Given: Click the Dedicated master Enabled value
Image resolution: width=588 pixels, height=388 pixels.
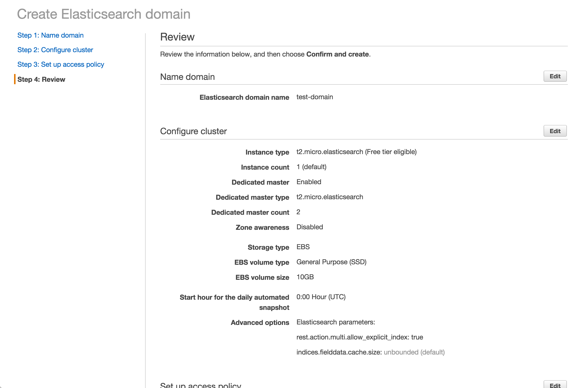Looking at the screenshot, I should pos(309,182).
